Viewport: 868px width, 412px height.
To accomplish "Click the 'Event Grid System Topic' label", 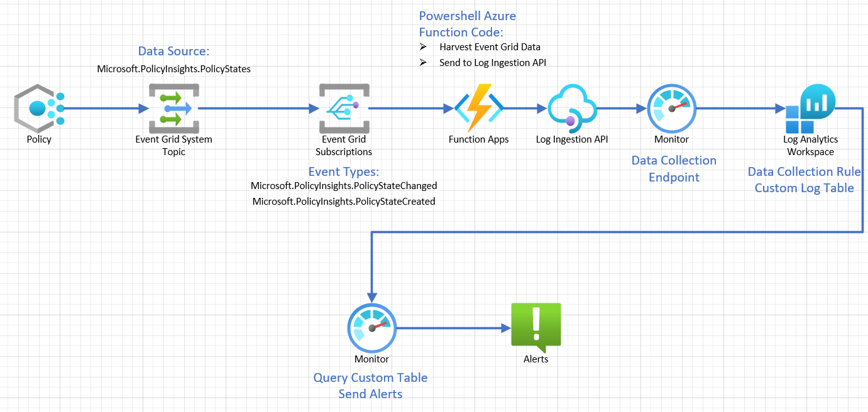I will tap(174, 146).
